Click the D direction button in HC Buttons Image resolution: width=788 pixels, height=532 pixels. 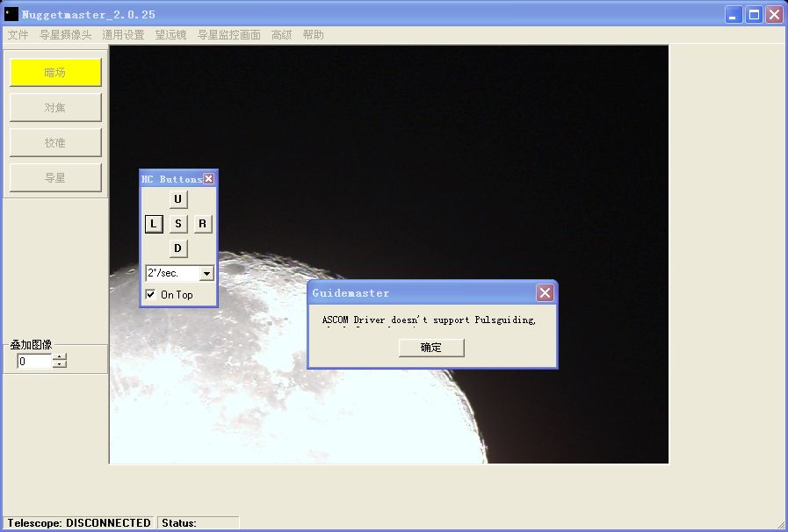(178, 248)
